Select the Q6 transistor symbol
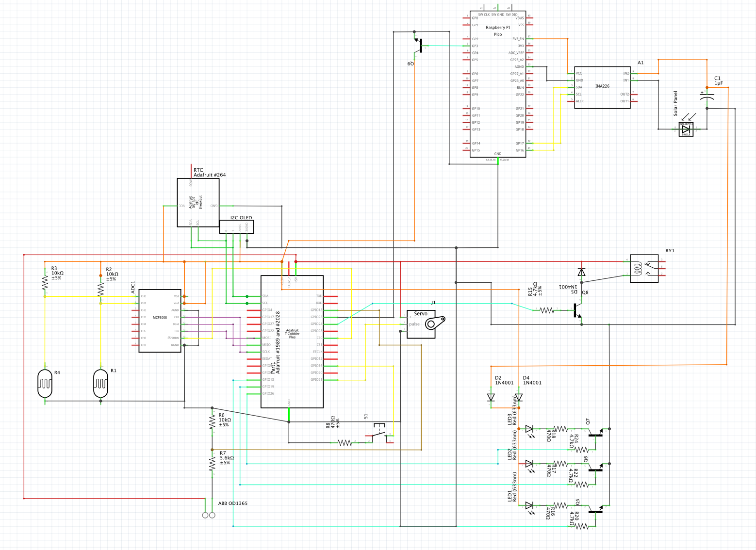The width and height of the screenshot is (756, 550). [595, 468]
